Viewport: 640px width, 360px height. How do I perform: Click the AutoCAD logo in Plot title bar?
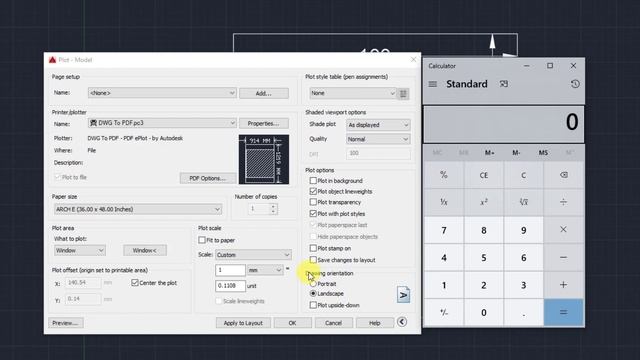[52, 60]
